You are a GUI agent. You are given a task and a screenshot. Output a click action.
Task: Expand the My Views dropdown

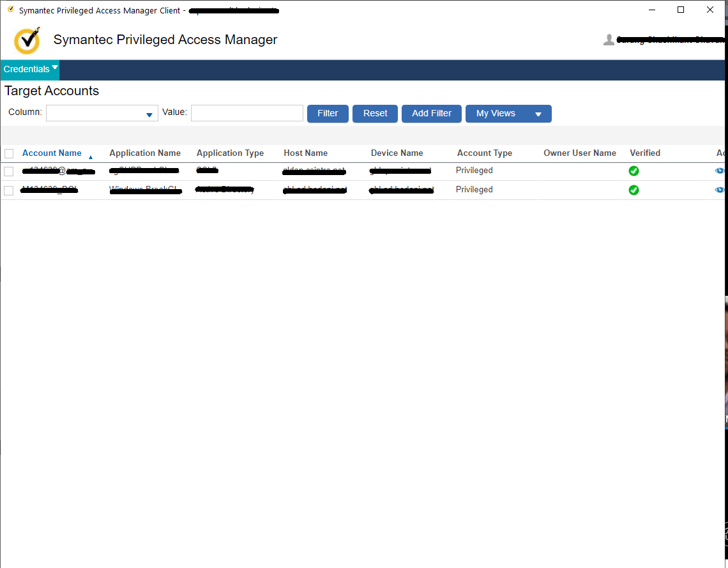click(x=538, y=114)
